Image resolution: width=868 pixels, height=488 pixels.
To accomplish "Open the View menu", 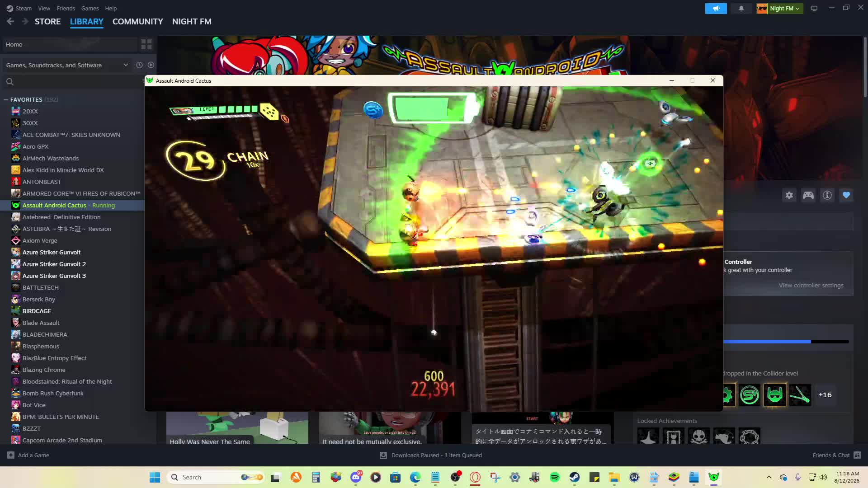I will click(44, 8).
